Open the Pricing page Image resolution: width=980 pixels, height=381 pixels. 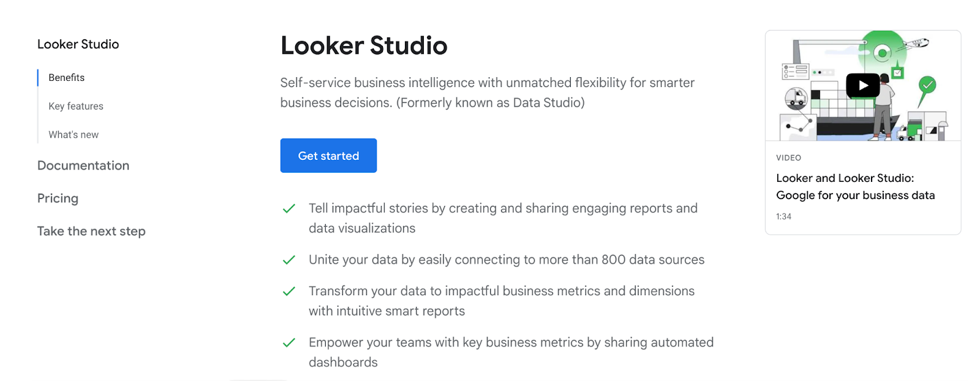coord(58,198)
